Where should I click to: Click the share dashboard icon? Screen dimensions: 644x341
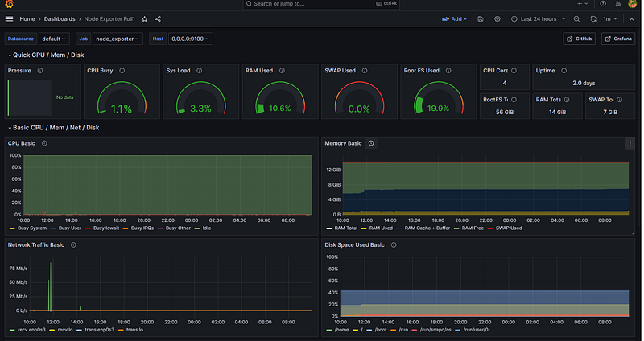[158, 18]
